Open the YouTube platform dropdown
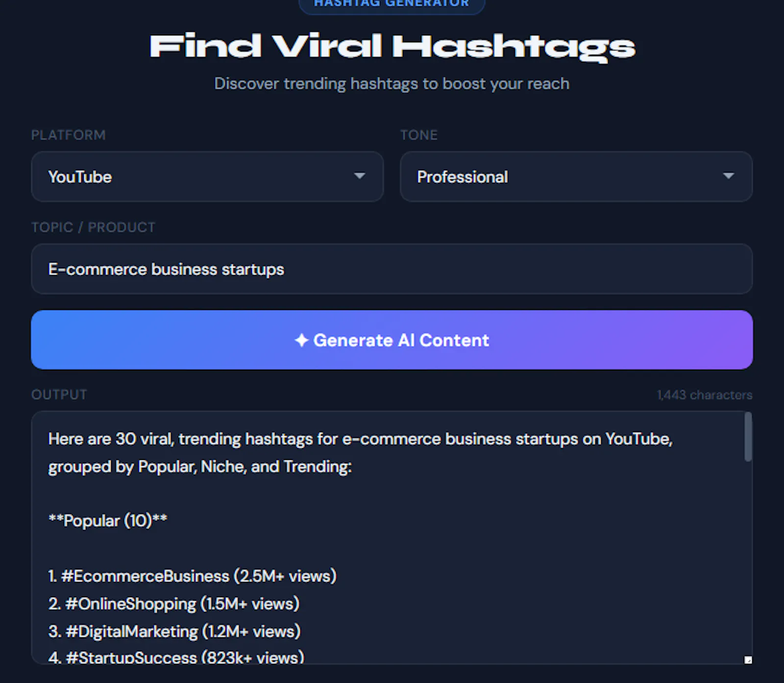This screenshot has height=683, width=784. (207, 177)
